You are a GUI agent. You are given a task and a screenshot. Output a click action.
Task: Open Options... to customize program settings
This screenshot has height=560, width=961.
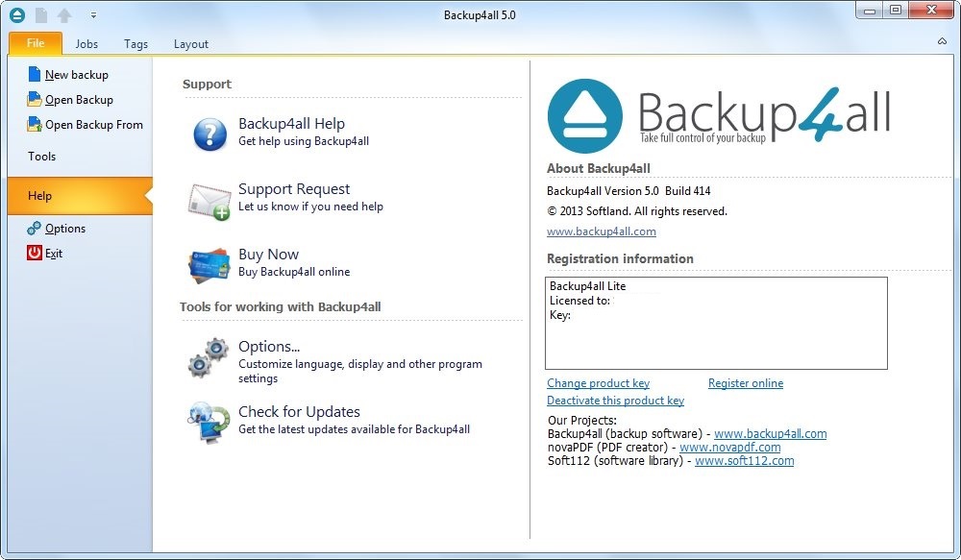pos(269,347)
